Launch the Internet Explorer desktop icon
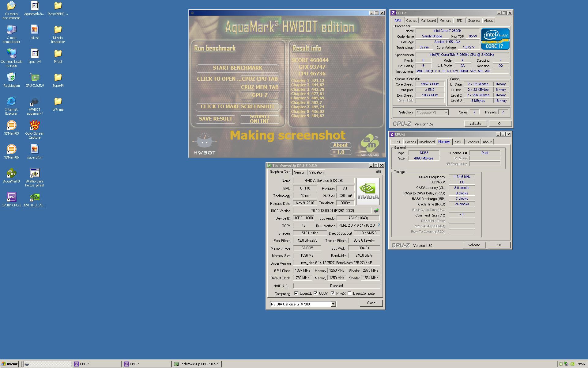Image resolution: width=588 pixels, height=368 pixels. [11, 105]
